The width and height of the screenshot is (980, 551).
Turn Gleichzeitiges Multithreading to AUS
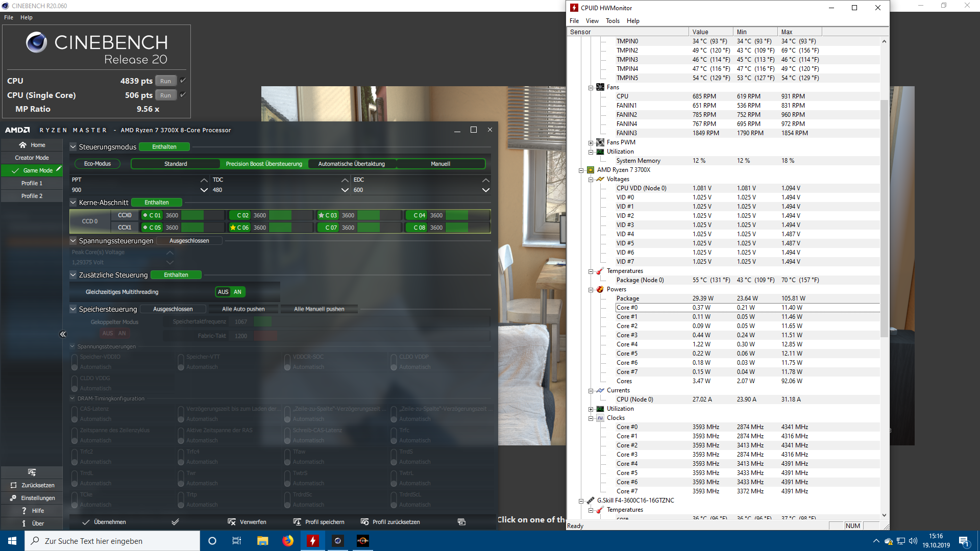tap(223, 292)
